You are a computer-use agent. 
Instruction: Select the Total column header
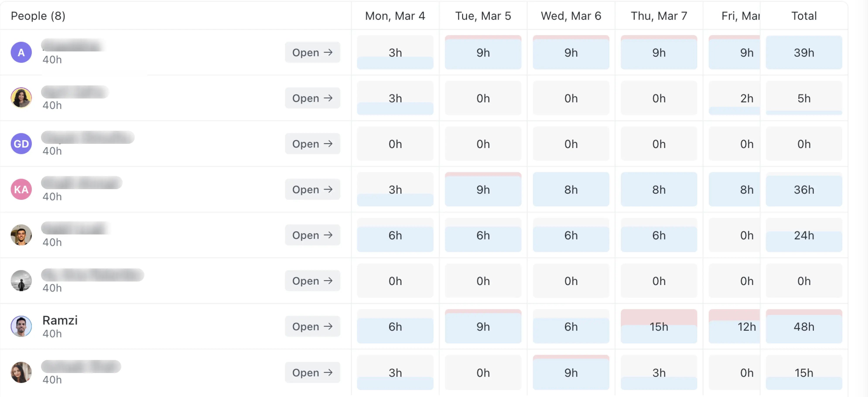click(804, 15)
